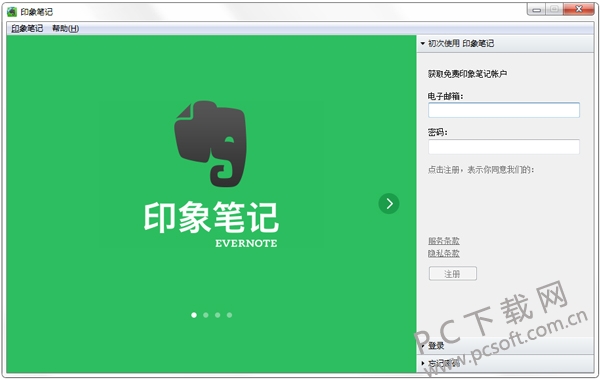Focus the 电子邮箱 input field
600x379 pixels.
pos(504,110)
